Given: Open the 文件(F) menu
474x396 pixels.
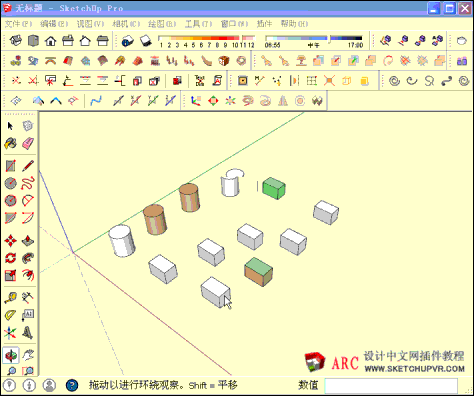Looking at the screenshot, I should pos(18,24).
